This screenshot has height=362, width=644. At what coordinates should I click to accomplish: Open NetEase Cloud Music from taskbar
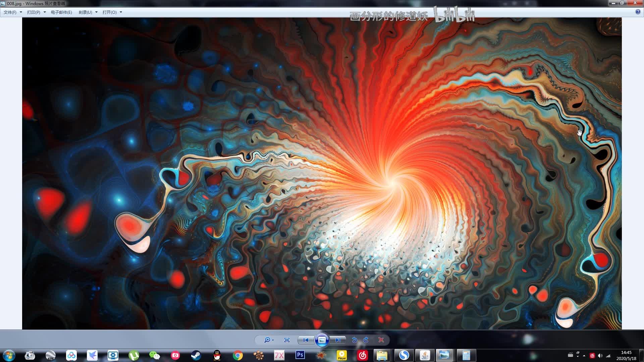[363, 355]
